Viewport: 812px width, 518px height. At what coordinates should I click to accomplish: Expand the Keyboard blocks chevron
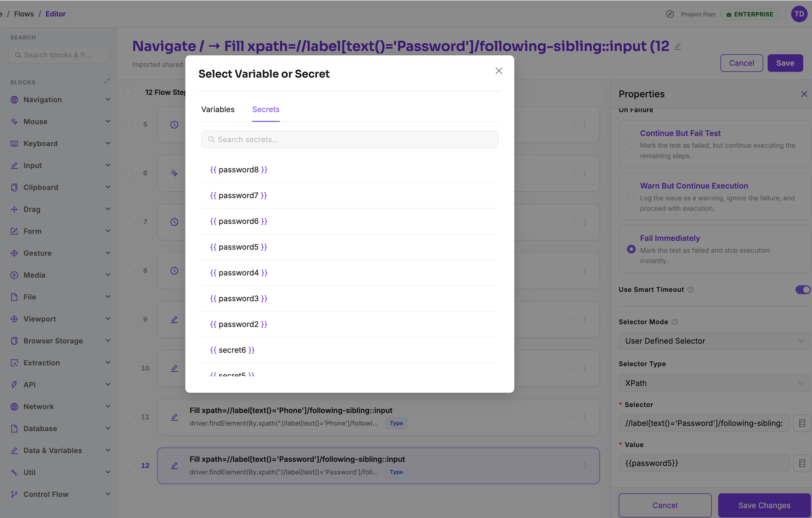coord(108,143)
